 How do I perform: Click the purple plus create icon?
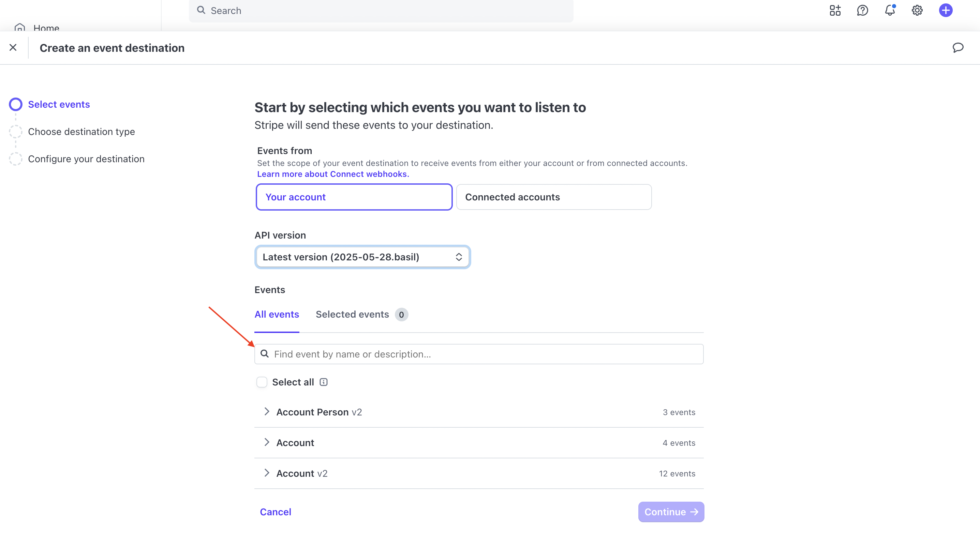pyautogui.click(x=945, y=10)
